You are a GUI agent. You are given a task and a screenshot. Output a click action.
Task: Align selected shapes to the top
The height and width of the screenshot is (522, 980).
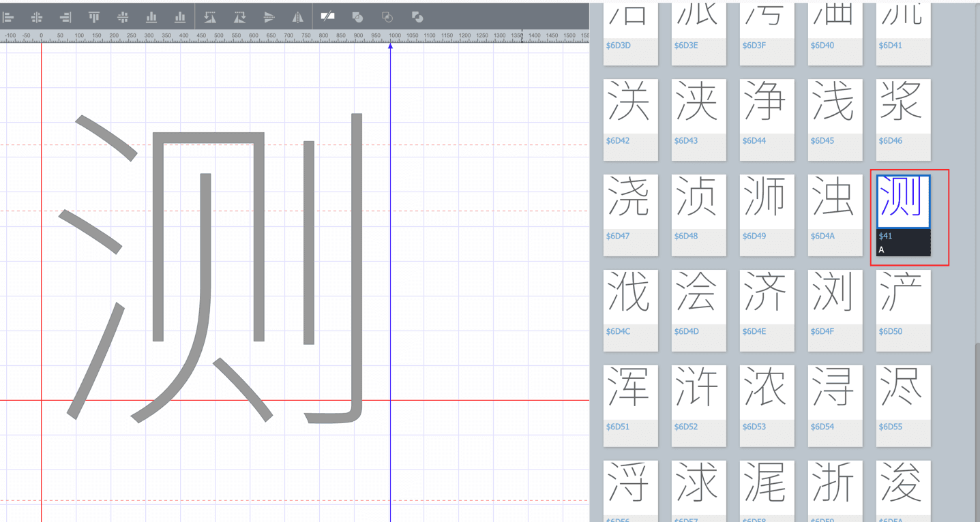(x=94, y=17)
